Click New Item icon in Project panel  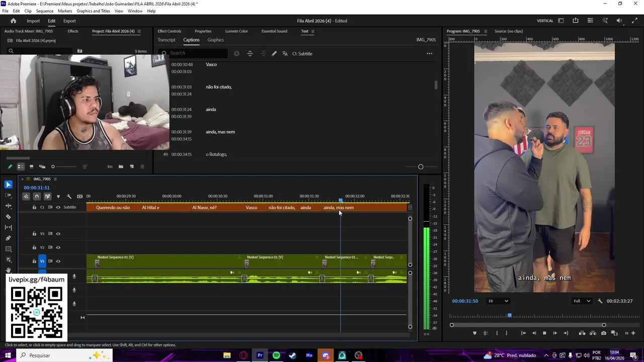coord(132,166)
